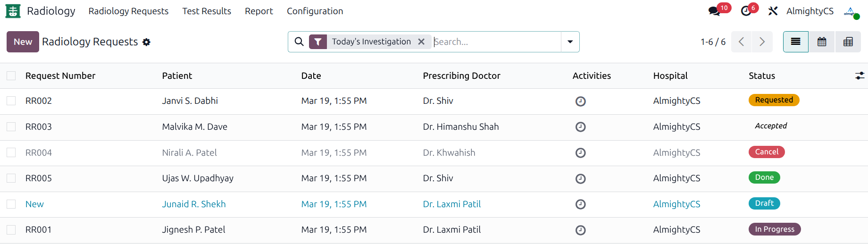The height and width of the screenshot is (244, 868).
Task: Open the Report menu
Action: (259, 11)
